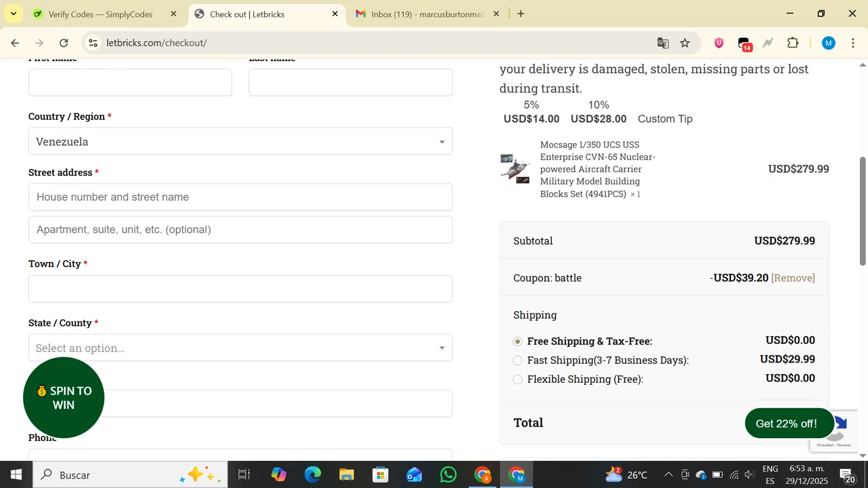Open a new browser tab
Image resolution: width=868 pixels, height=488 pixels.
click(x=521, y=14)
